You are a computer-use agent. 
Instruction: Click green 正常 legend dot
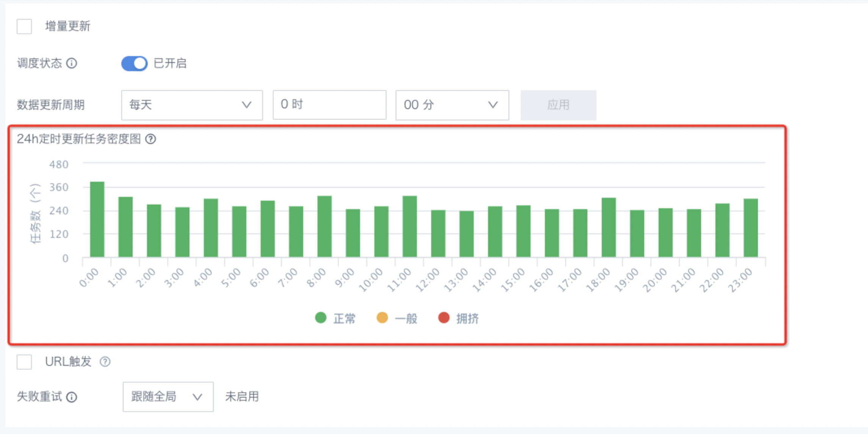tap(321, 318)
